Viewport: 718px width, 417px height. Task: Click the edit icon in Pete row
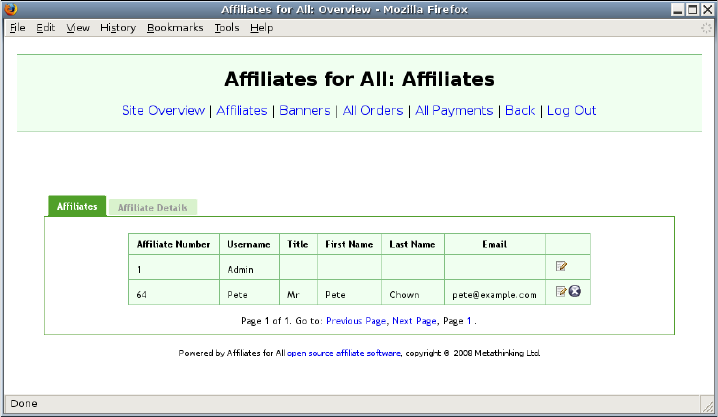pos(561,291)
